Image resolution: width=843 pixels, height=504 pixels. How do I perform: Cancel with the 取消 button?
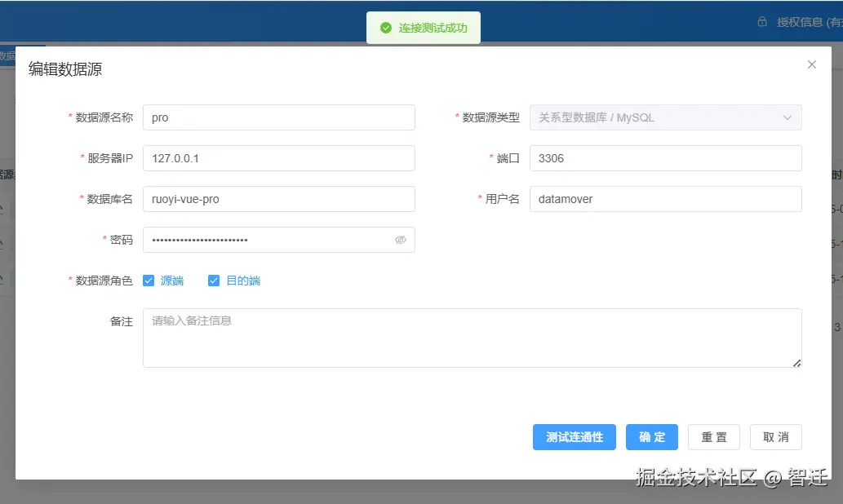tap(776, 437)
